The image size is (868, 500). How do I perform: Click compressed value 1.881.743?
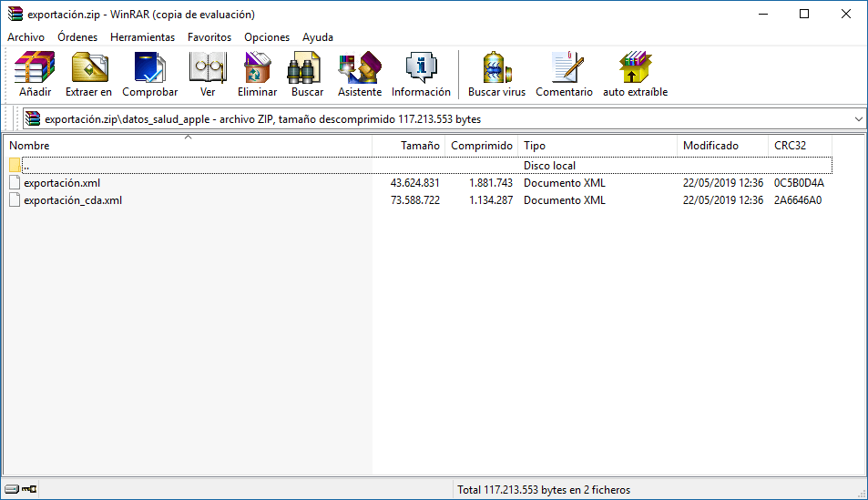pyautogui.click(x=490, y=183)
